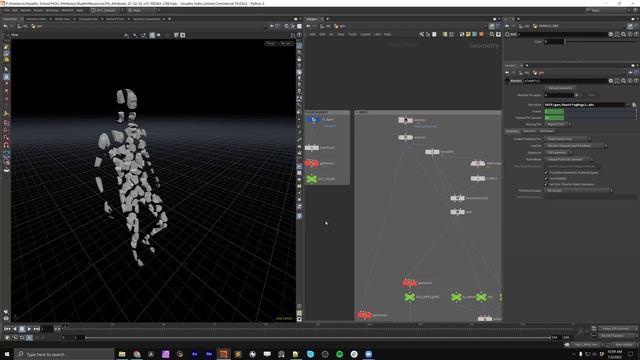640x360 pixels.
Task: Click magnifier icon in lower parameter pane
Action: point(623,81)
